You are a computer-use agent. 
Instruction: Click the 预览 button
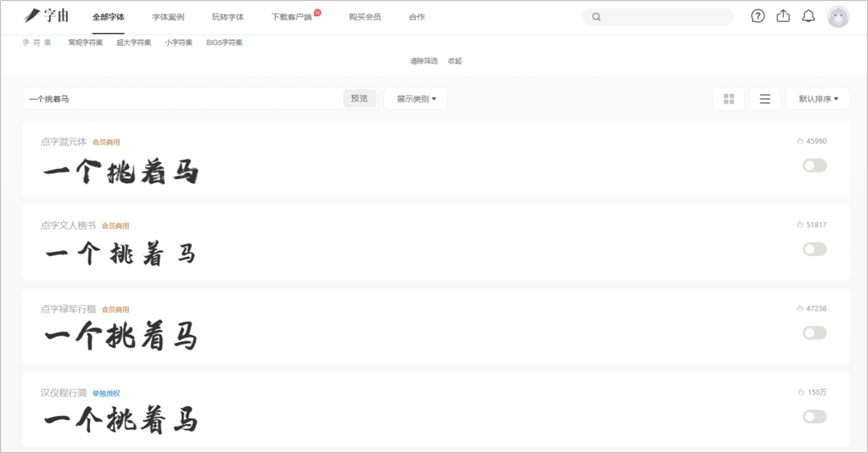tap(359, 99)
